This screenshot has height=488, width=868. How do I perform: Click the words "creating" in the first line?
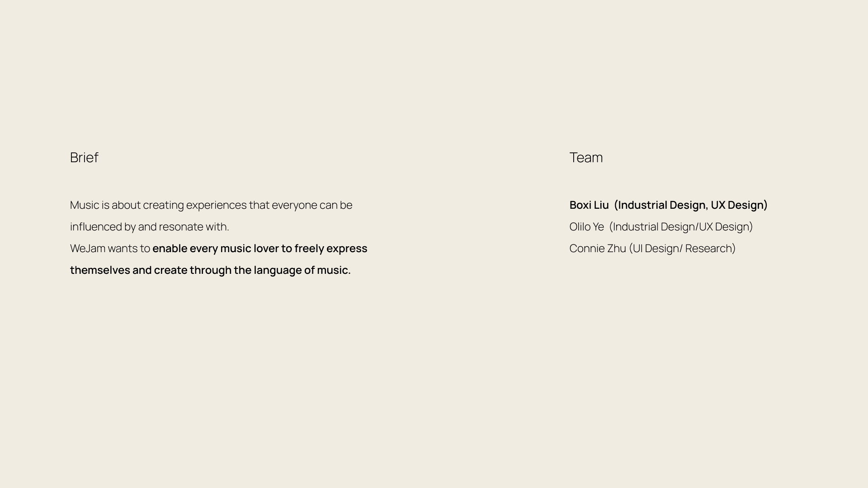pyautogui.click(x=163, y=205)
